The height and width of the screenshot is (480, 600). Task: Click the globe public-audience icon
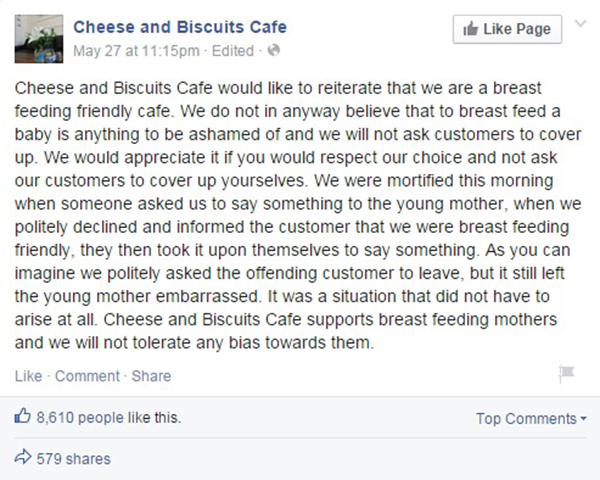point(274,48)
